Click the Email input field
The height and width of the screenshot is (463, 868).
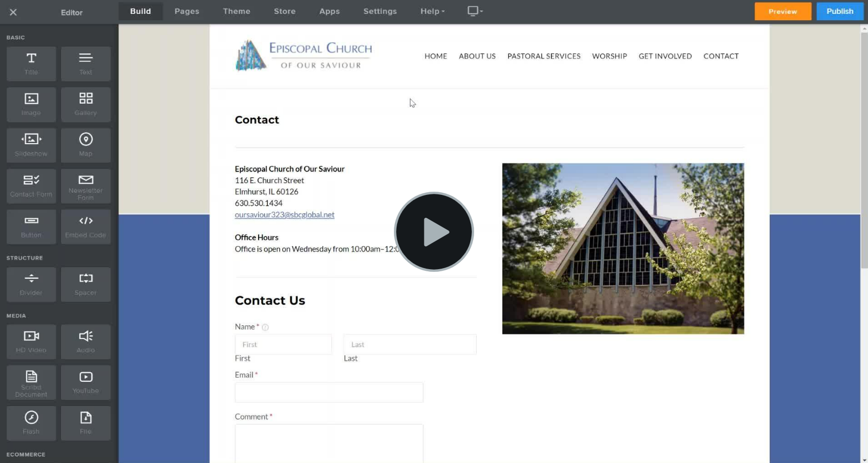tap(329, 393)
